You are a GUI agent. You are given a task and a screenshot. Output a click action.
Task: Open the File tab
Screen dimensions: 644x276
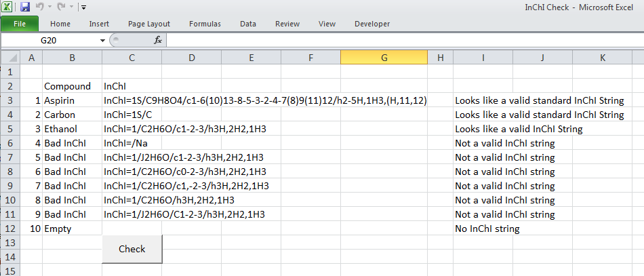point(20,24)
